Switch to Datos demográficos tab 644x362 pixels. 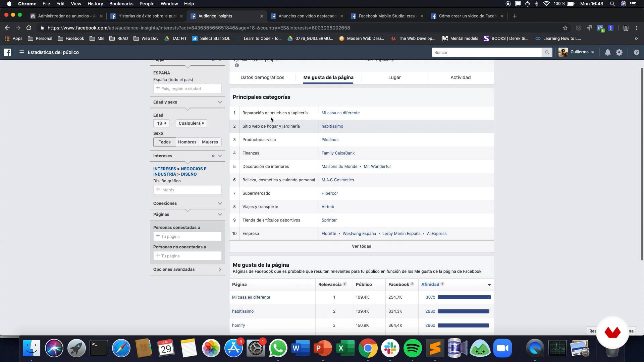point(262,77)
